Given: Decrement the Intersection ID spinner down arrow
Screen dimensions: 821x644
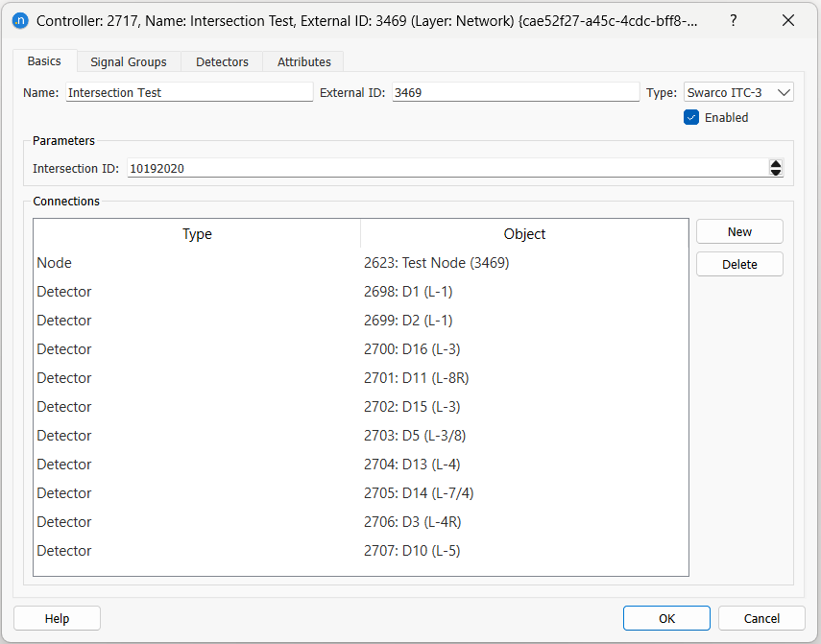Looking at the screenshot, I should (776, 173).
